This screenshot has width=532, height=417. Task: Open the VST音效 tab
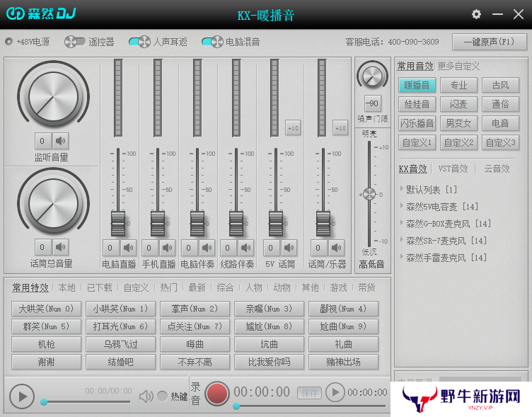453,168
